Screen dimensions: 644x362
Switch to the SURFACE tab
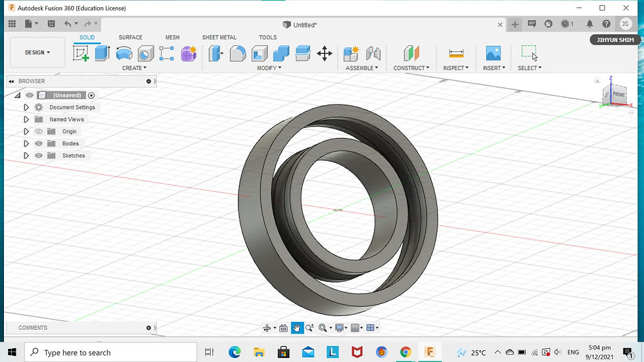pos(130,37)
